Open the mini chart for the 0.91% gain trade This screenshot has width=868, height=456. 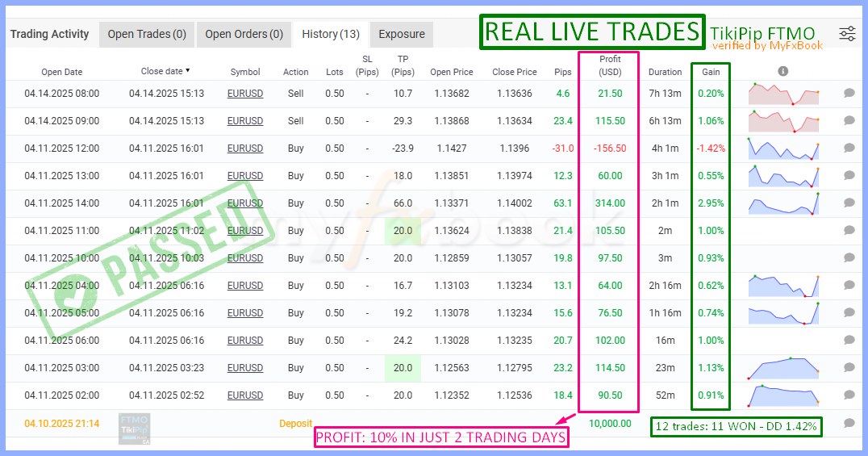783,395
